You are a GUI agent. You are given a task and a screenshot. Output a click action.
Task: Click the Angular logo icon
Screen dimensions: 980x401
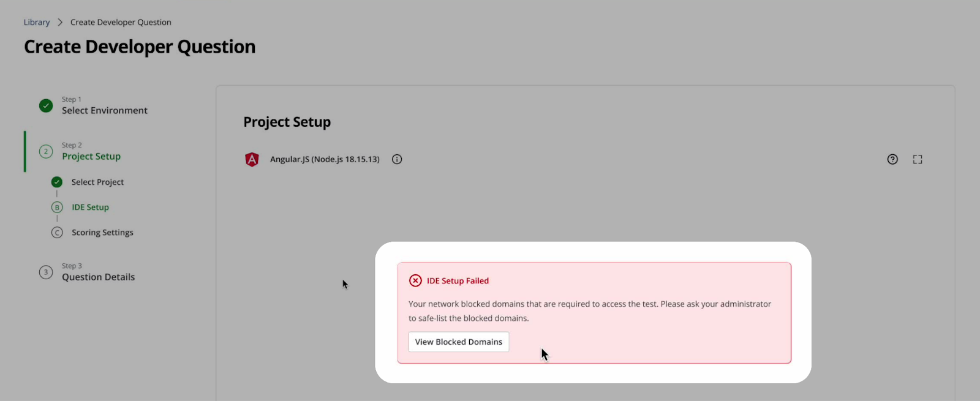252,159
